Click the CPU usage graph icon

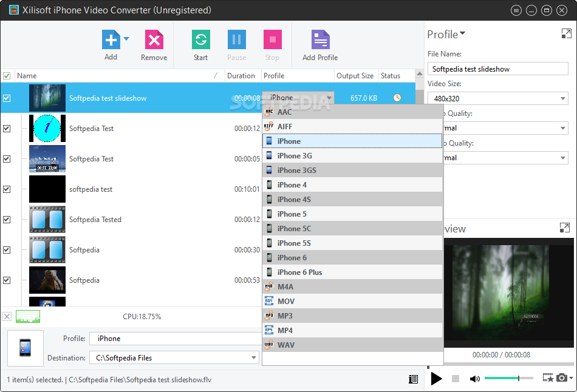coord(28,316)
